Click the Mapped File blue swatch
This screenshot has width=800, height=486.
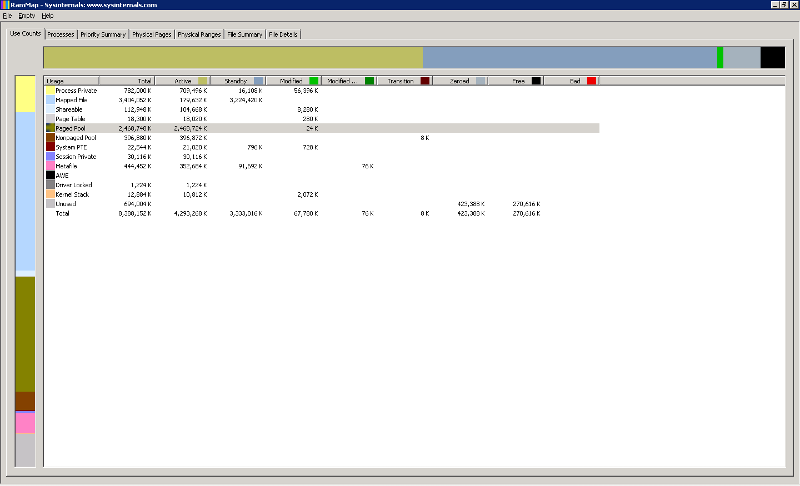(x=50, y=100)
